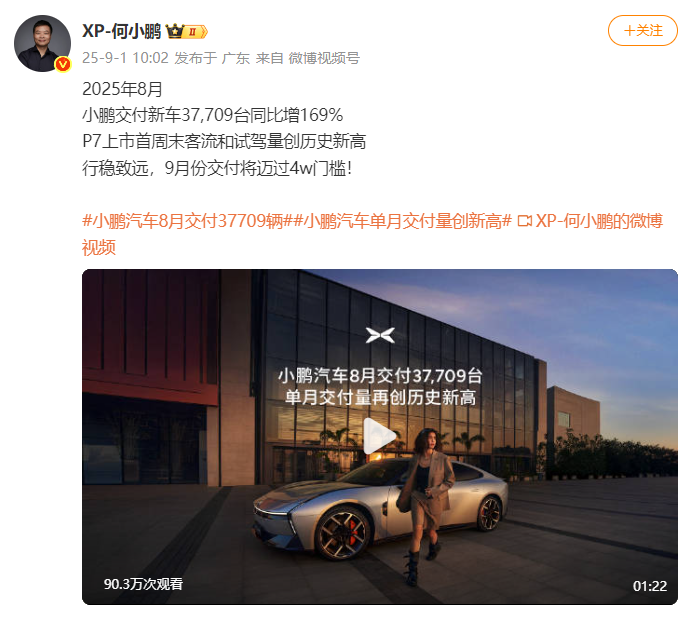Image resolution: width=686 pixels, height=617 pixels.
Task: Click the post text line 2025年8月
Action: [x=122, y=89]
